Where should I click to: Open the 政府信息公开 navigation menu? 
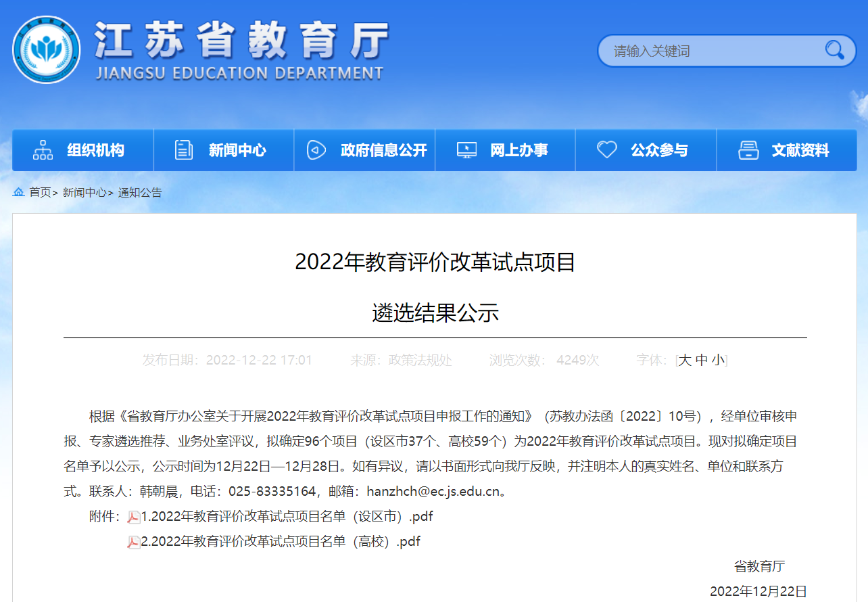tap(383, 150)
